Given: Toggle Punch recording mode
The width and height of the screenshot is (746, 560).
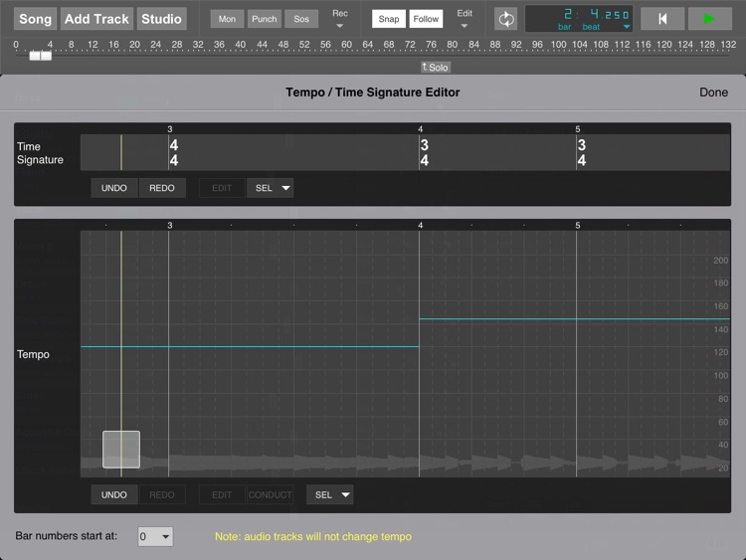Looking at the screenshot, I should click(264, 19).
